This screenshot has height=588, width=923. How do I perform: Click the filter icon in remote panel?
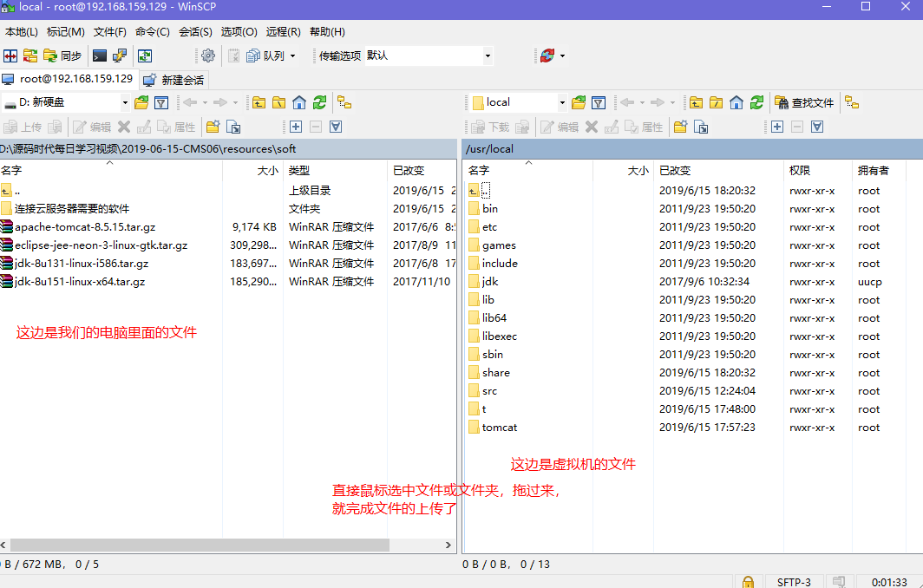(599, 103)
